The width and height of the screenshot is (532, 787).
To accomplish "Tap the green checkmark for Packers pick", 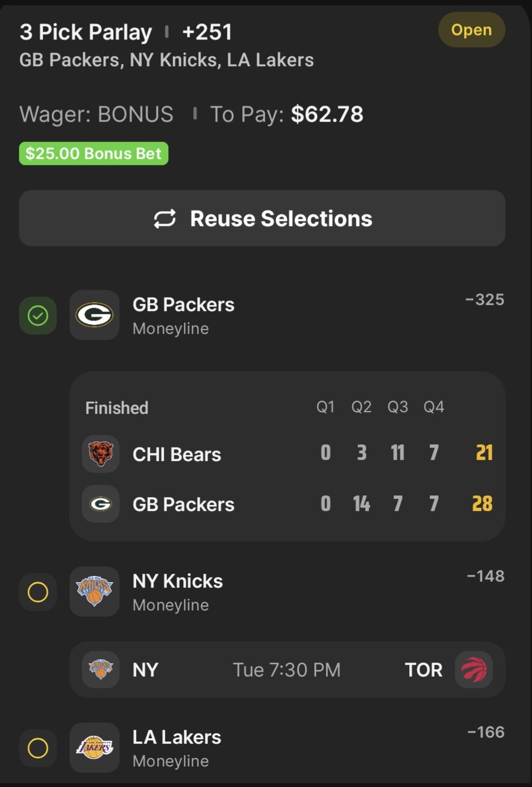I will (x=38, y=315).
